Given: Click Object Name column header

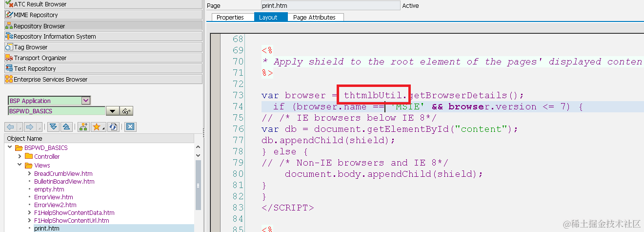Looking at the screenshot, I should (100, 138).
